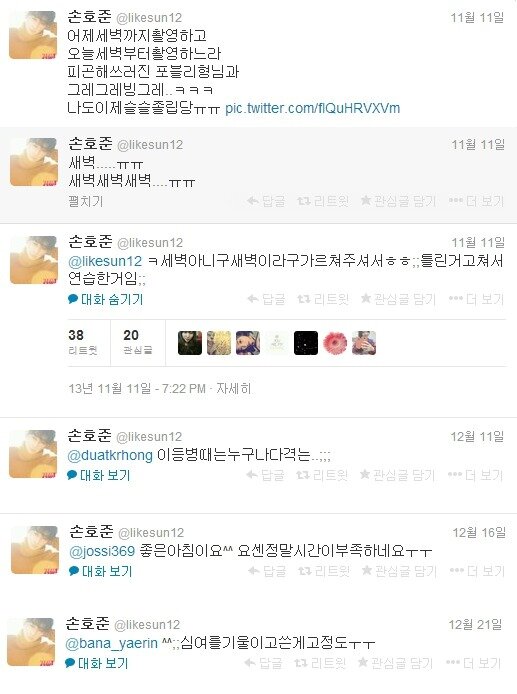Reply to the @bana_yaerin tweet
The height and width of the screenshot is (694, 517).
click(x=263, y=663)
